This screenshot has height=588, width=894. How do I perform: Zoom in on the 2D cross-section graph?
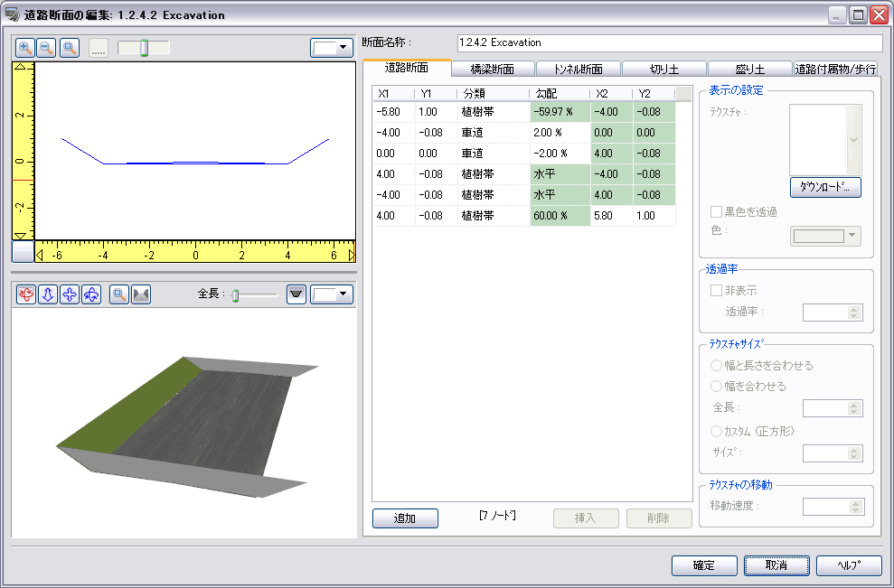click(25, 48)
